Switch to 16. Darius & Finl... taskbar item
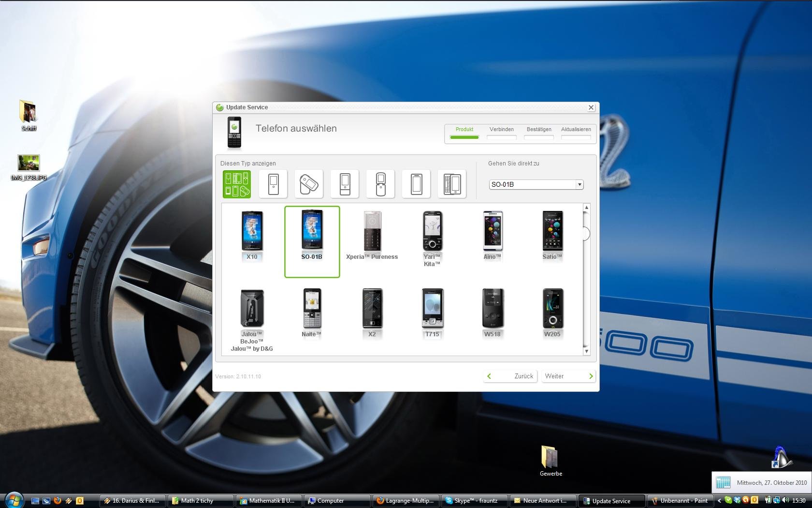Viewport: 812px width, 508px height. (x=133, y=501)
